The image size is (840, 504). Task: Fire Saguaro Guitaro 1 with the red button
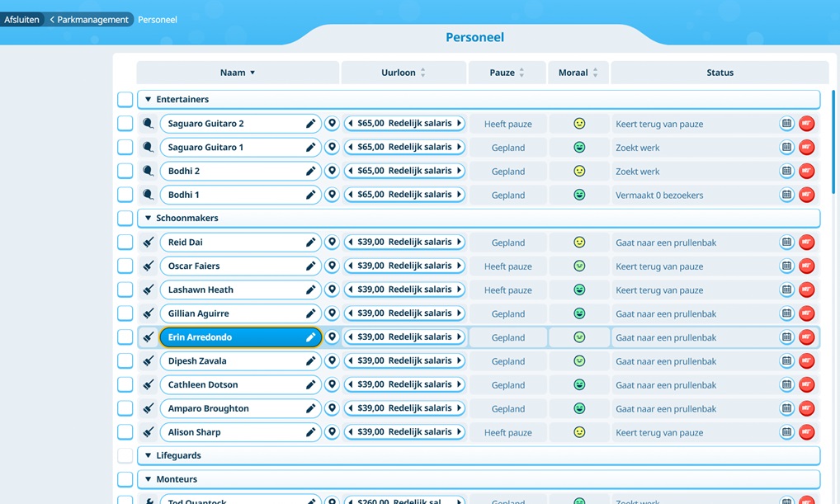tap(807, 148)
